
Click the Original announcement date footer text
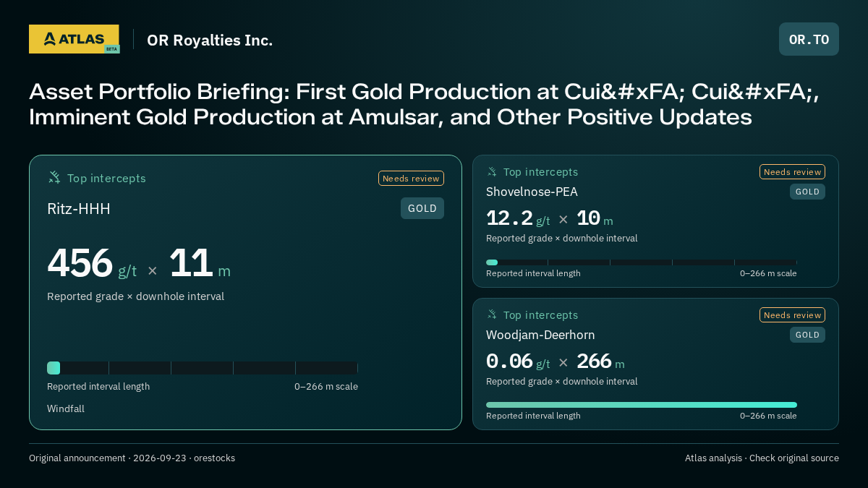tap(132, 458)
